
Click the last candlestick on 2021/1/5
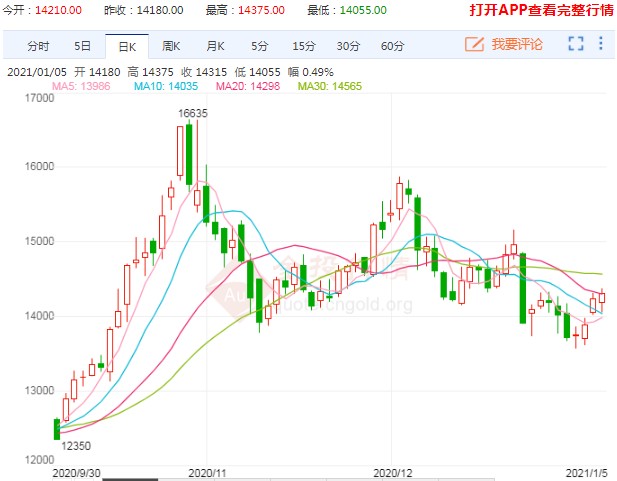(602, 298)
